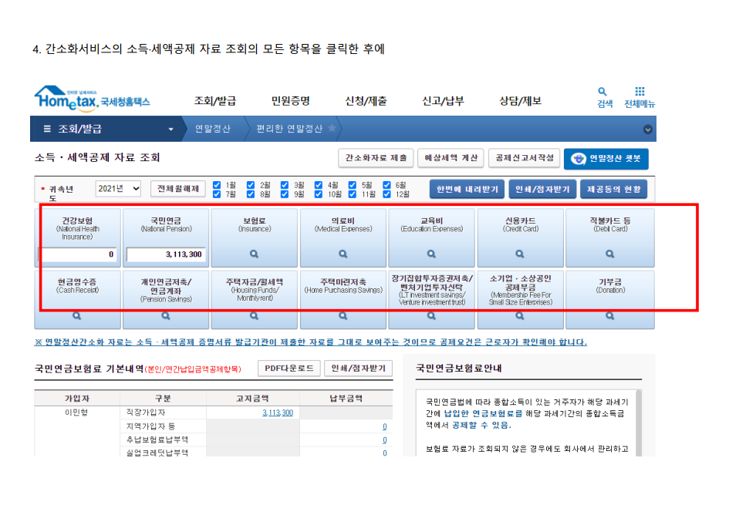Viewport: 756px width, 532px height.
Task: Select the 연말정산 breadcrumb tab
Action: point(213,129)
